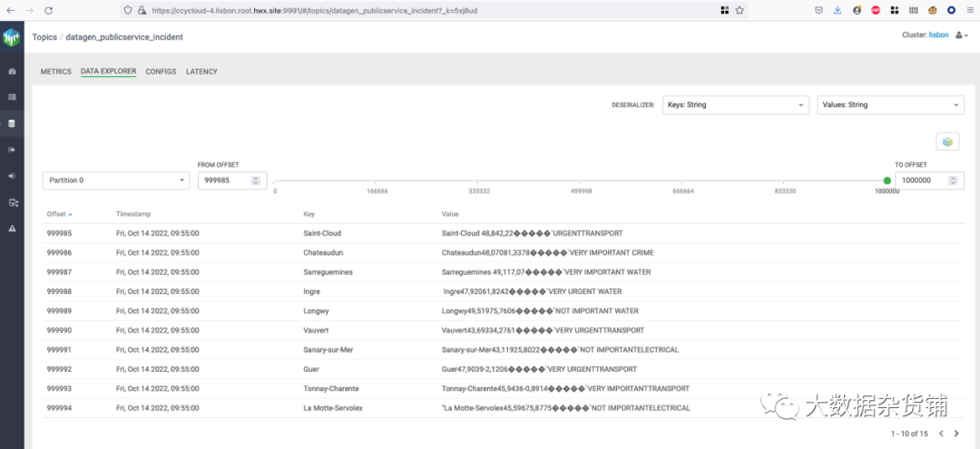Go to next results page
Viewport: 980px width, 449px height.
click(x=956, y=433)
